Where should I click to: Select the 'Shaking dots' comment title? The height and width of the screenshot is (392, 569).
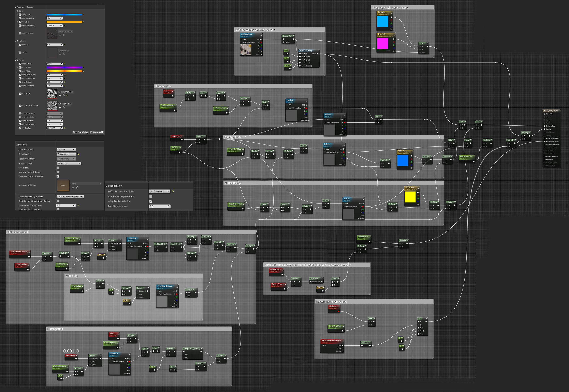(163, 87)
